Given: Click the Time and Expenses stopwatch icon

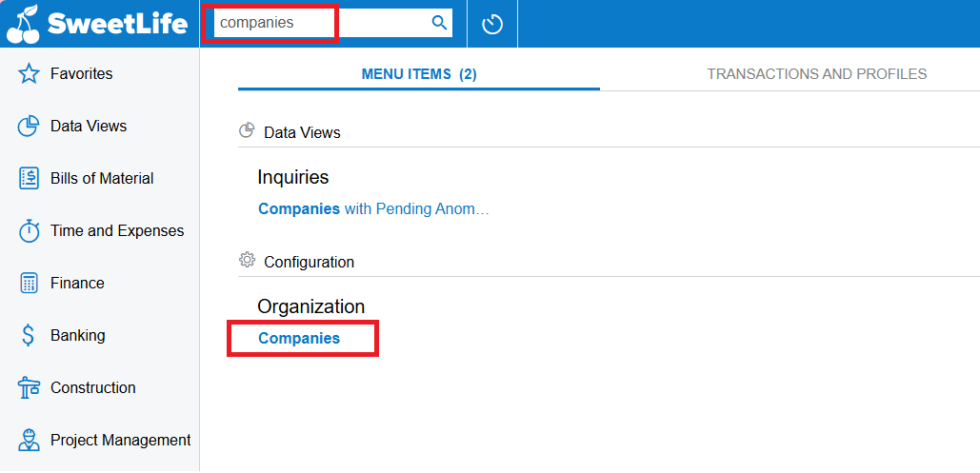Looking at the screenshot, I should 29,230.
